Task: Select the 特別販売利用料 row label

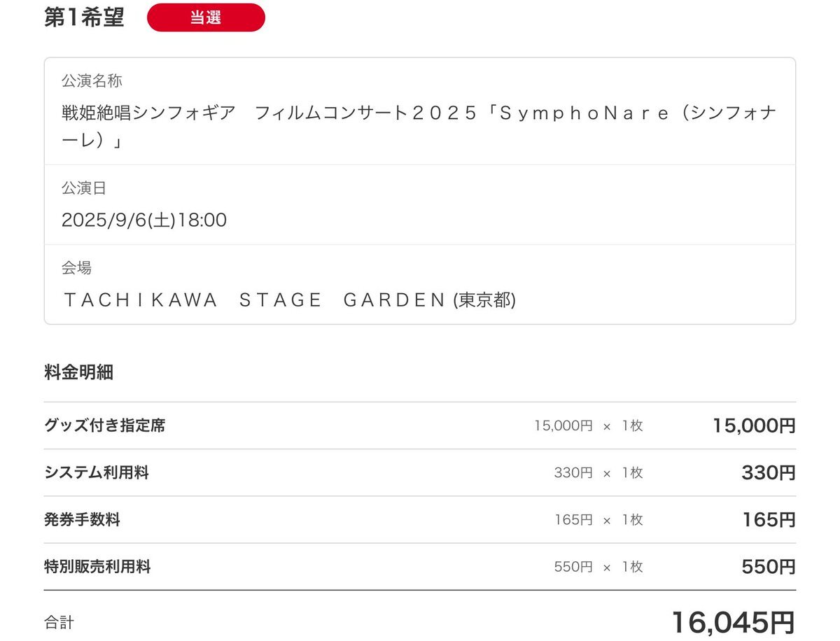Action: (x=97, y=567)
